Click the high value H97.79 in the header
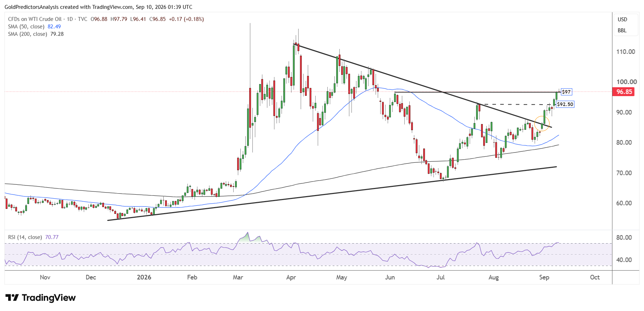 [119, 19]
